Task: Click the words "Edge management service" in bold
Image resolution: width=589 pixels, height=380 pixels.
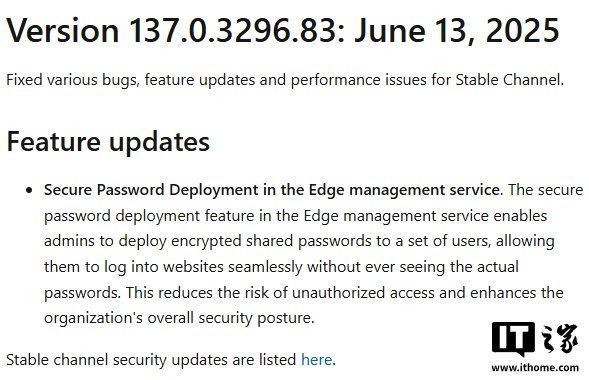Action: 404,190
